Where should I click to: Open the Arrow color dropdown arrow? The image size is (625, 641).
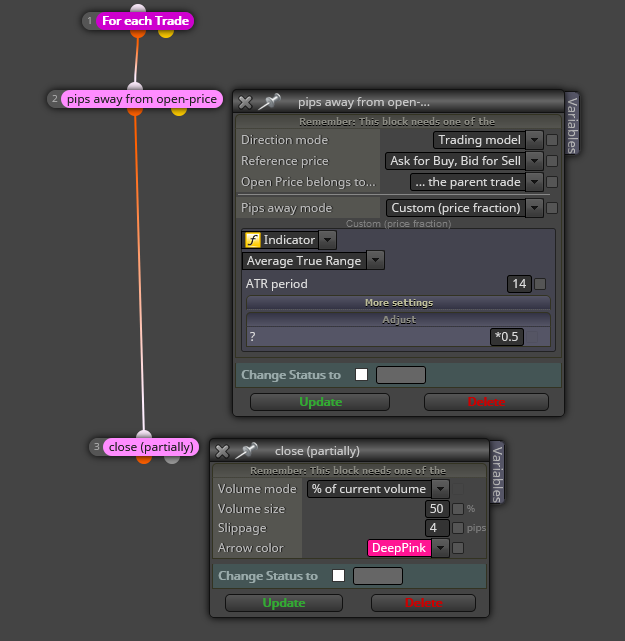[440, 548]
